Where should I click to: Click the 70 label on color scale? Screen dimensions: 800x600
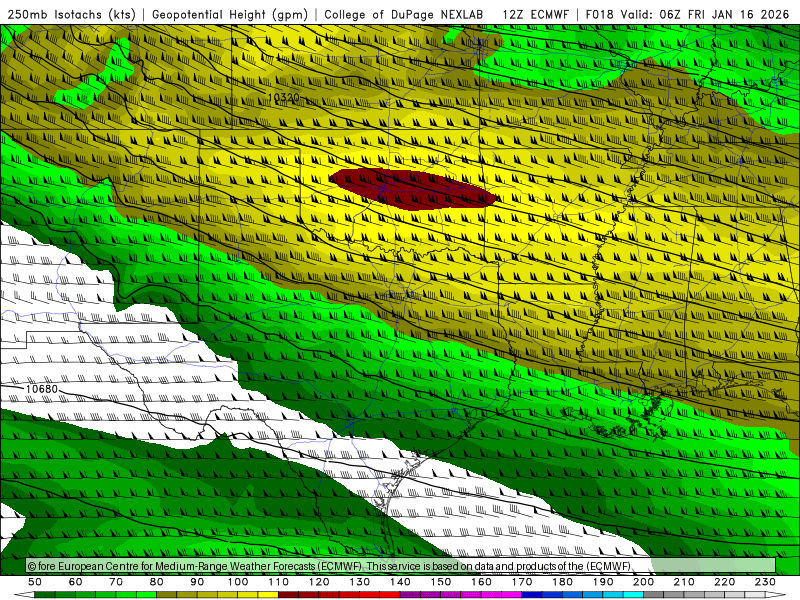coord(116,582)
